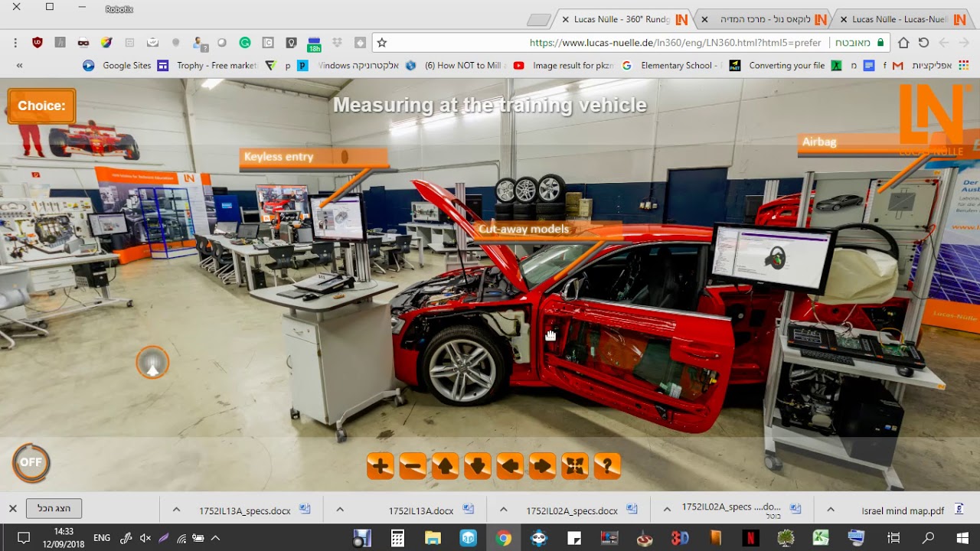
Task: Click the browser Home button
Action: click(x=903, y=43)
